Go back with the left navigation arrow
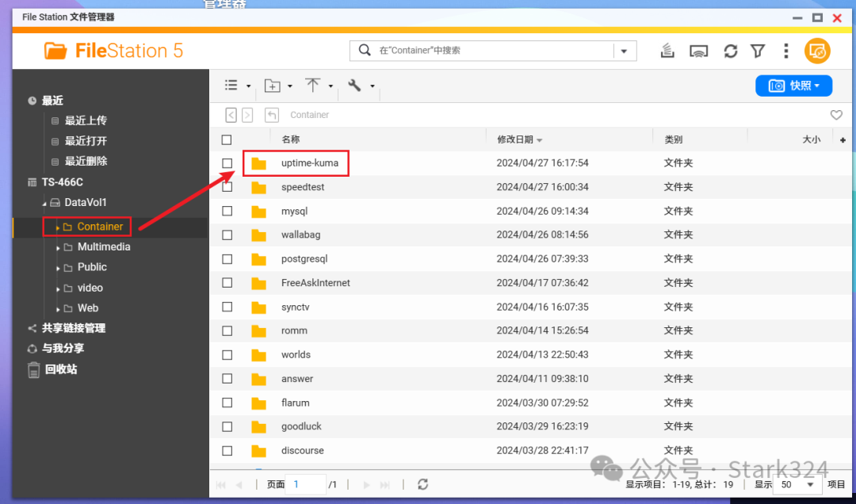The height and width of the screenshot is (504, 856). pos(231,115)
